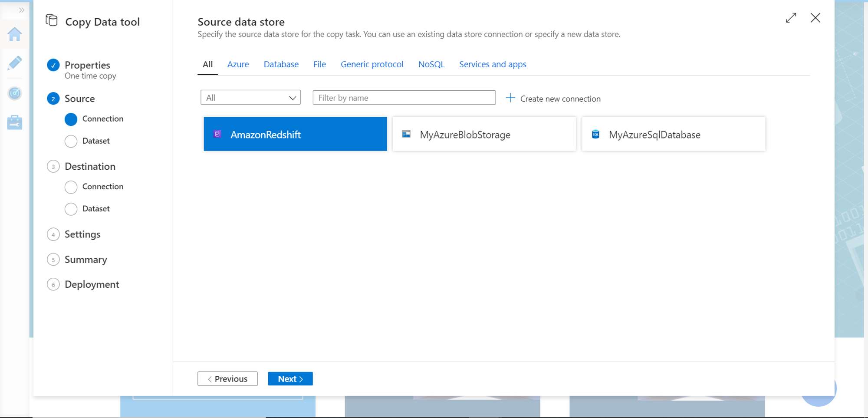Click the Summary step label
The height and width of the screenshot is (418, 868).
pyautogui.click(x=86, y=260)
